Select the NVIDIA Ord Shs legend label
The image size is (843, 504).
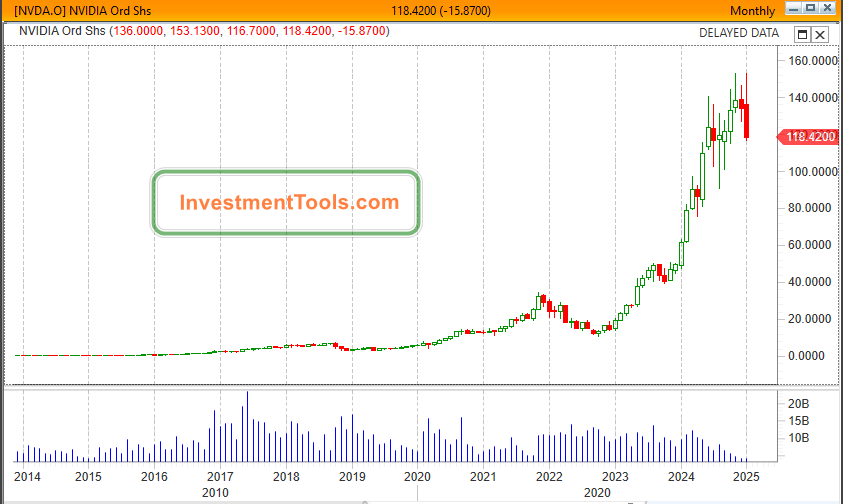[62, 31]
